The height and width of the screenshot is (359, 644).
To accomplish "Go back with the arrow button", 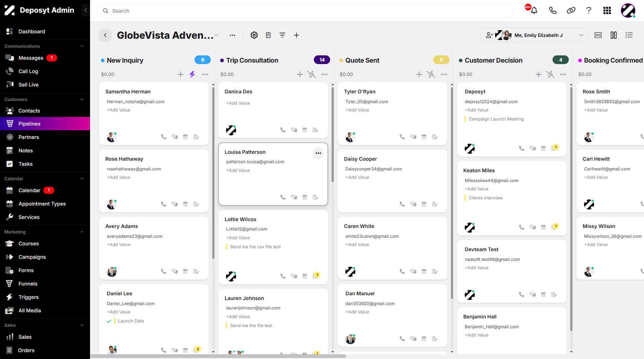I will [x=105, y=35].
